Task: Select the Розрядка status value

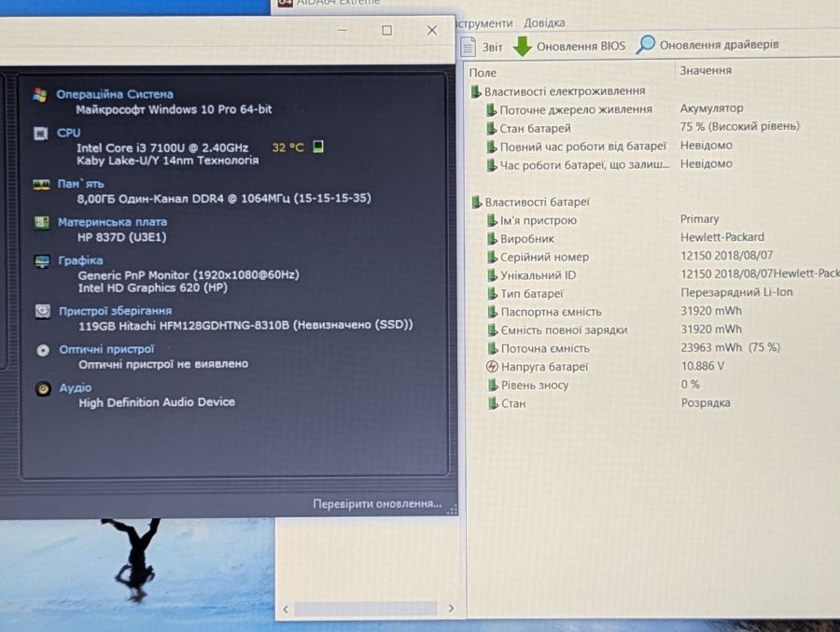Action: tap(706, 402)
